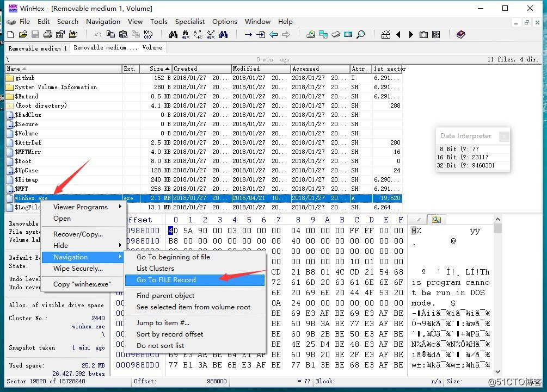Screen dimensions: 547x392
Task: Click the data table toolbar icon
Action: pos(436,34)
